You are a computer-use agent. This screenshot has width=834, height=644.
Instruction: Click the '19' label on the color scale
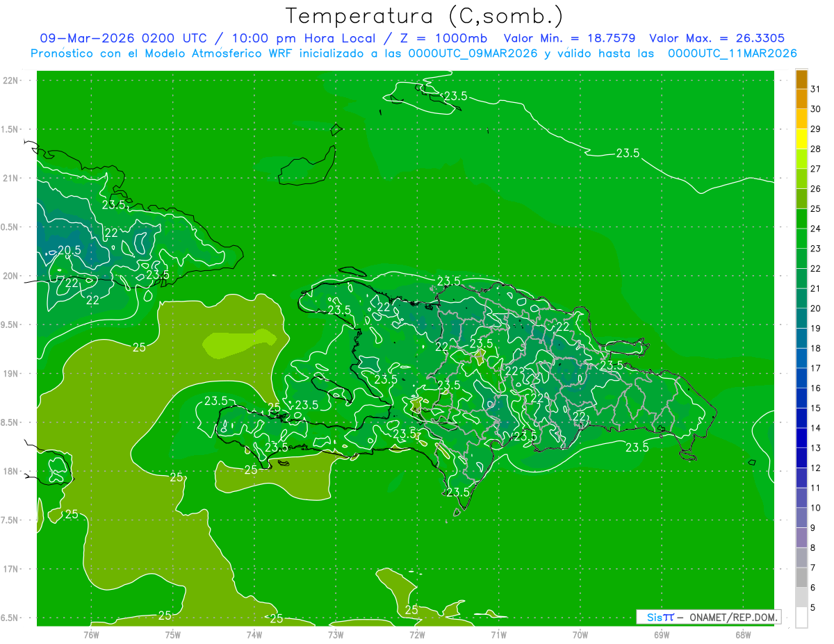click(815, 328)
